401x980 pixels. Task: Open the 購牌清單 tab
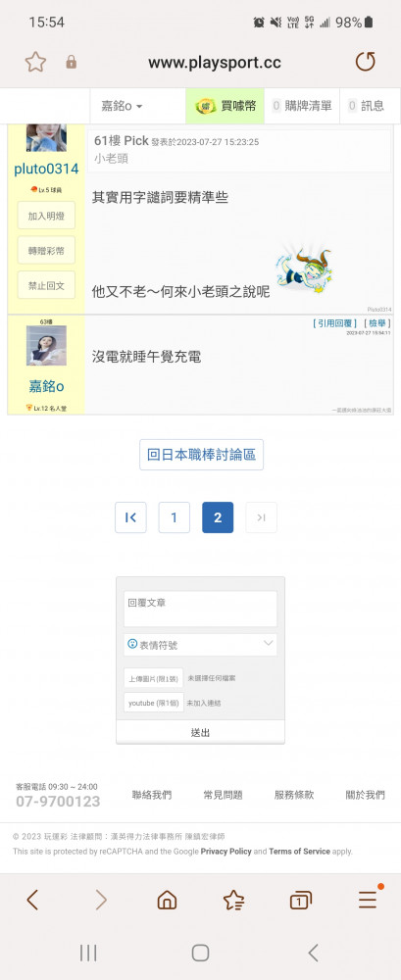point(302,106)
